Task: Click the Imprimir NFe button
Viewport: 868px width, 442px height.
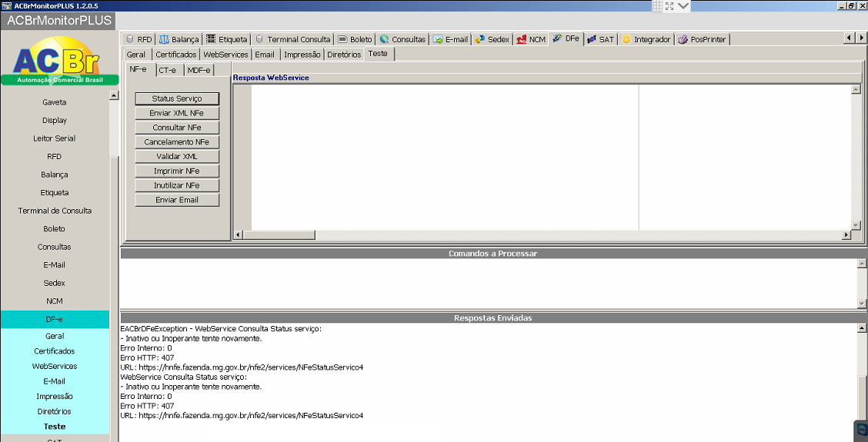Action: coord(177,171)
